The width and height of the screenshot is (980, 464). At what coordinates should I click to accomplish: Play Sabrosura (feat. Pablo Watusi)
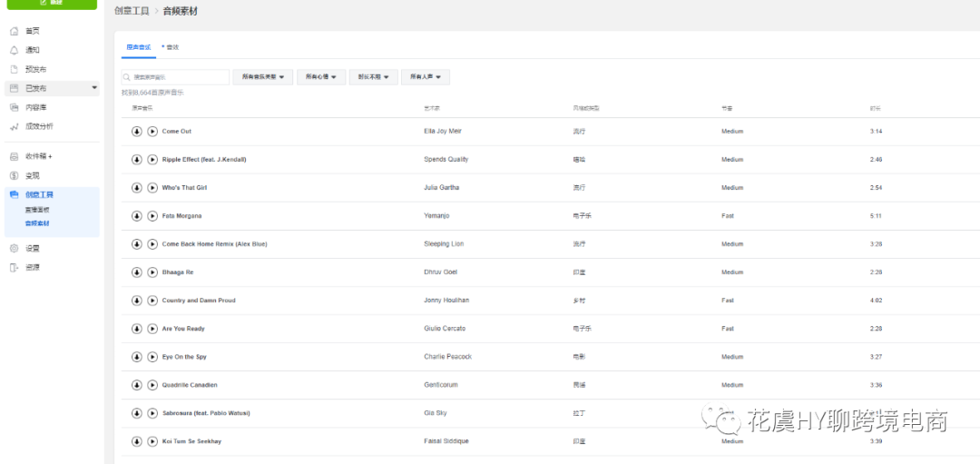click(152, 413)
